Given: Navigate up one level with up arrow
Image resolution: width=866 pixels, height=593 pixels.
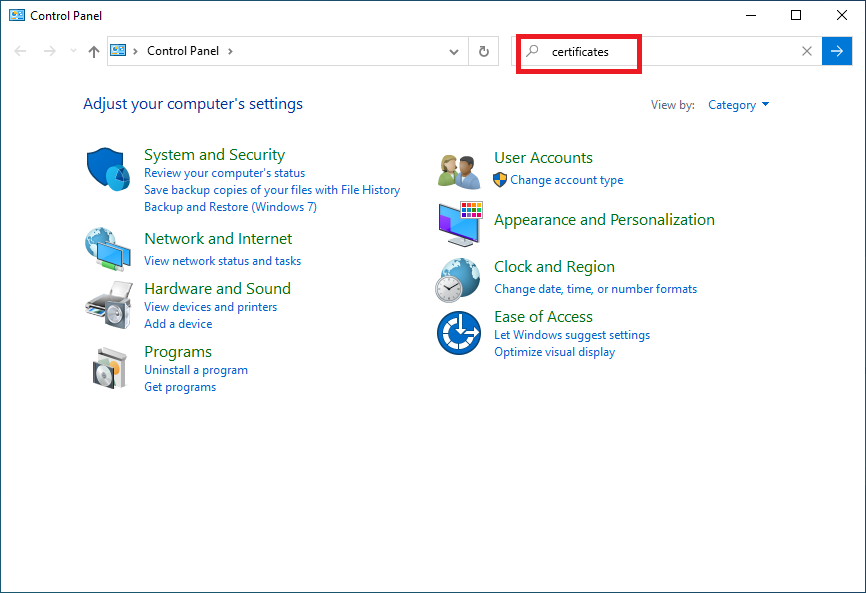Looking at the screenshot, I should (94, 51).
